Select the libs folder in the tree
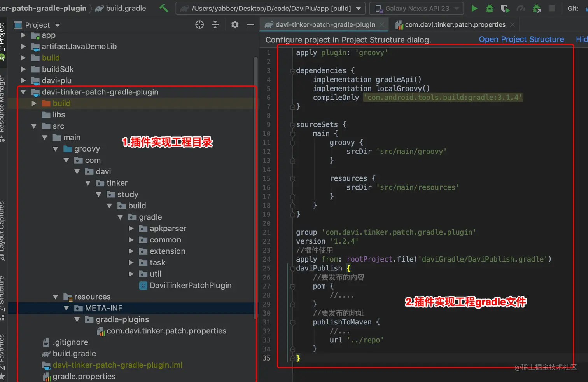The height and width of the screenshot is (382, 588). click(x=59, y=115)
